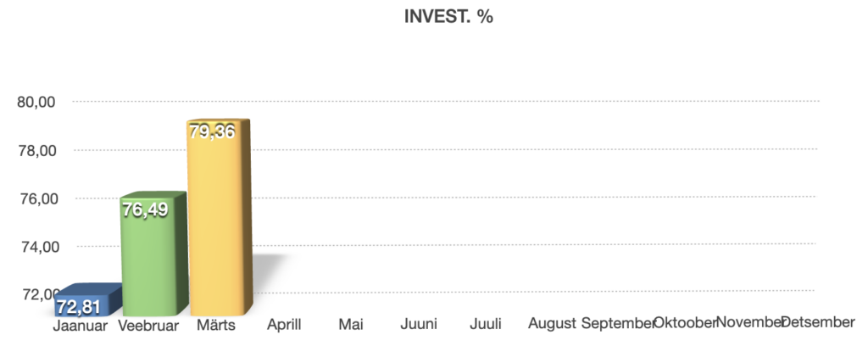Click the Jaanuar axis label
The image size is (868, 346).
click(80, 325)
